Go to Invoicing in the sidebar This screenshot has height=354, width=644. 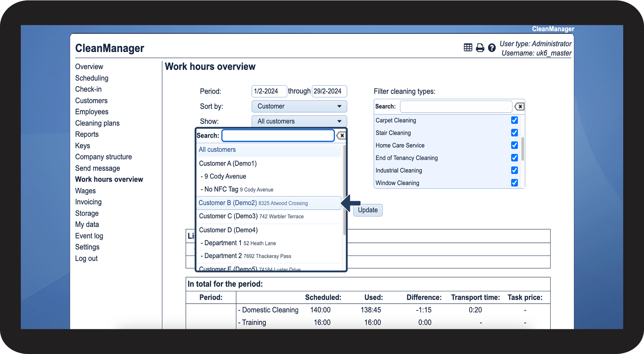click(x=88, y=202)
